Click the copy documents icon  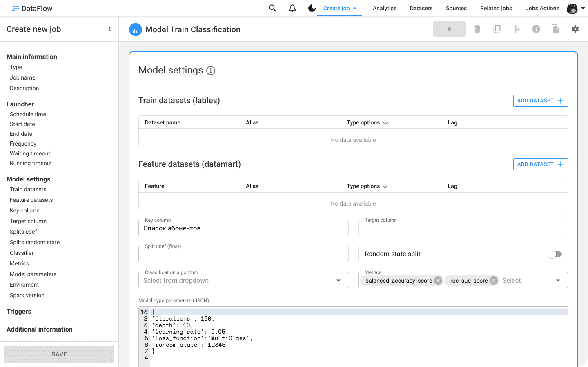556,29
